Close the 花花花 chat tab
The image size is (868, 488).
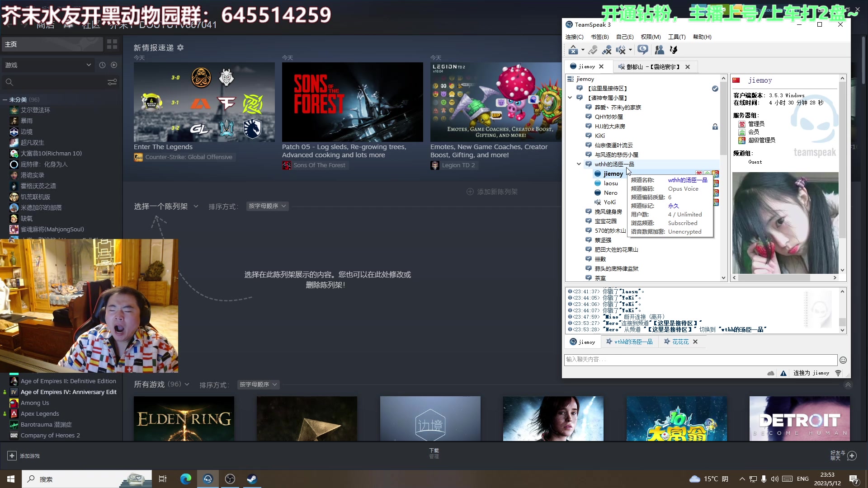tap(695, 342)
